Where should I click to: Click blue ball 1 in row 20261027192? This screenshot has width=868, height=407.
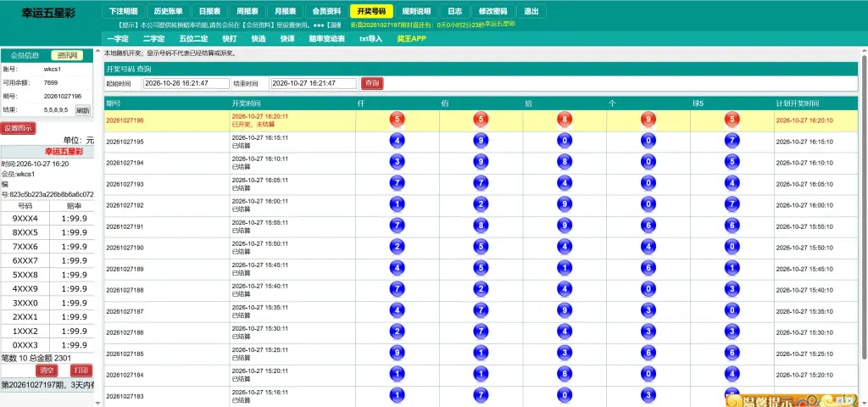coord(397,203)
